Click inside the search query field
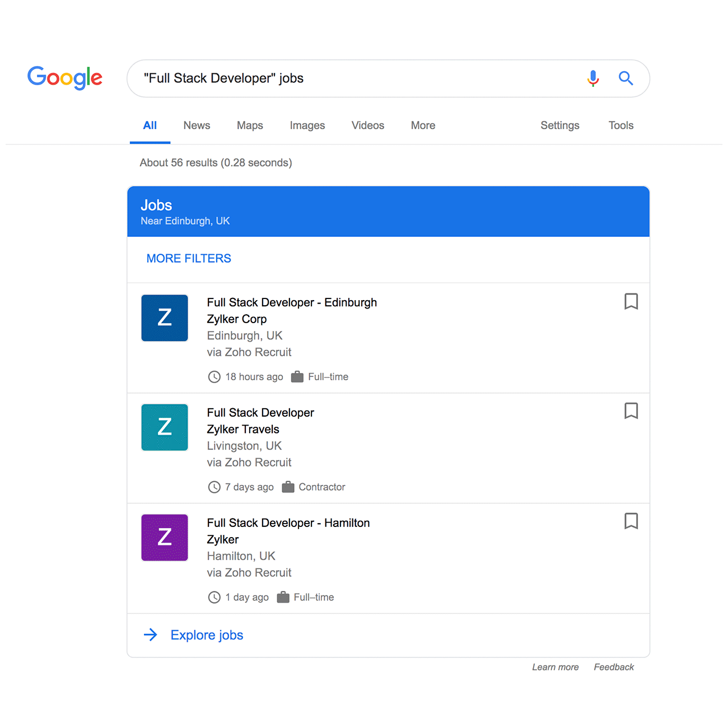Screen dimensions: 728x728 pos(358,78)
